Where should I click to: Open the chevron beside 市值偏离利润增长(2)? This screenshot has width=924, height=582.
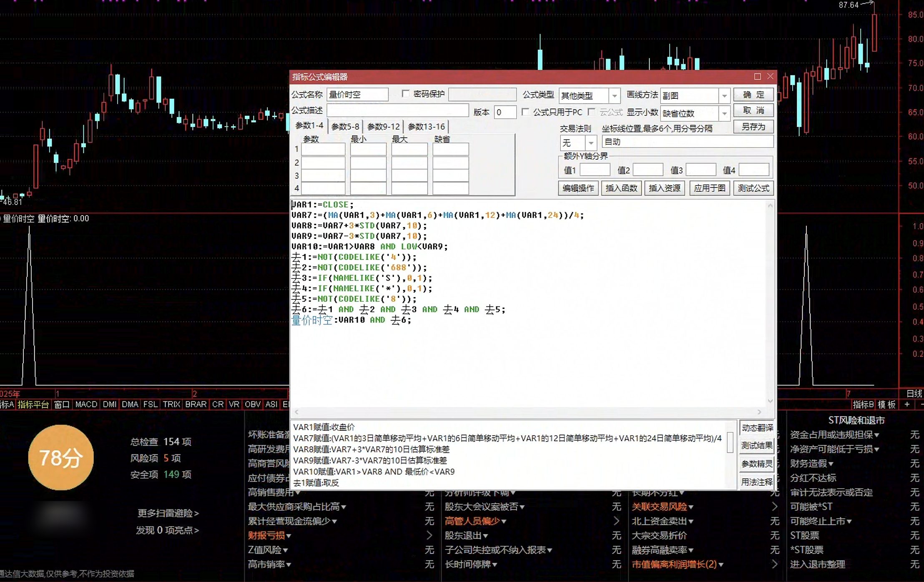(x=774, y=564)
